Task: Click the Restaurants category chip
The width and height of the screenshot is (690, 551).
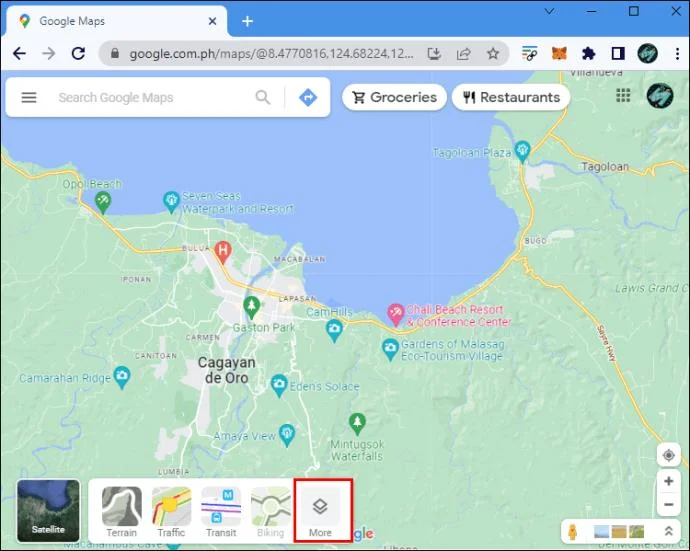Action: 511,97
